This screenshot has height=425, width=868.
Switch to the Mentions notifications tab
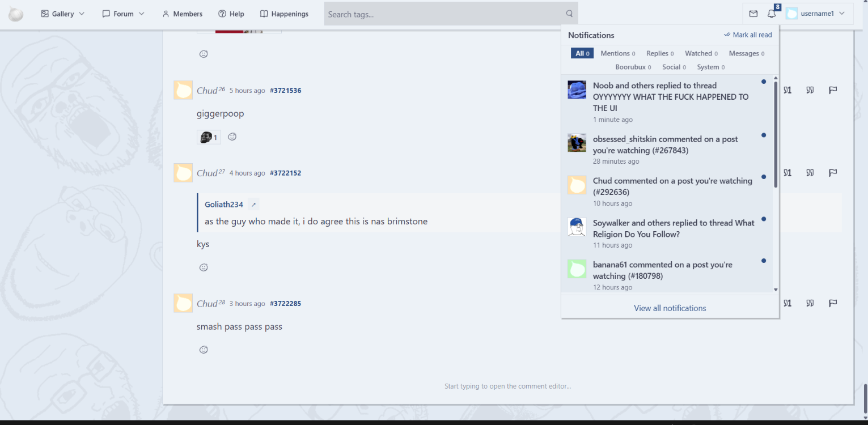(x=617, y=53)
